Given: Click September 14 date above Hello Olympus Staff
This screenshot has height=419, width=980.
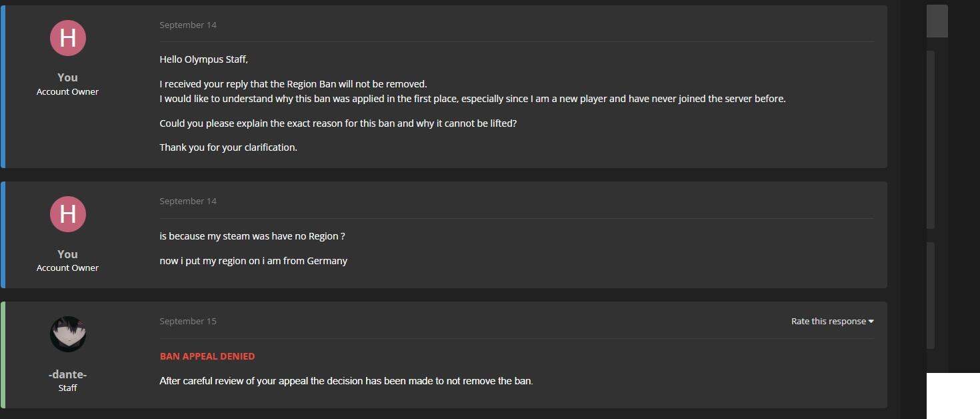Looking at the screenshot, I should coord(188,25).
